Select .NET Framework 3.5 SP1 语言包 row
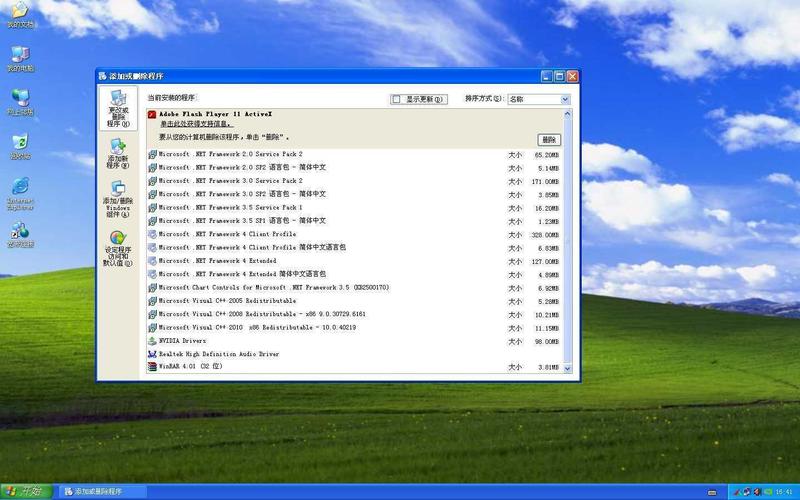 pyautogui.click(x=355, y=221)
